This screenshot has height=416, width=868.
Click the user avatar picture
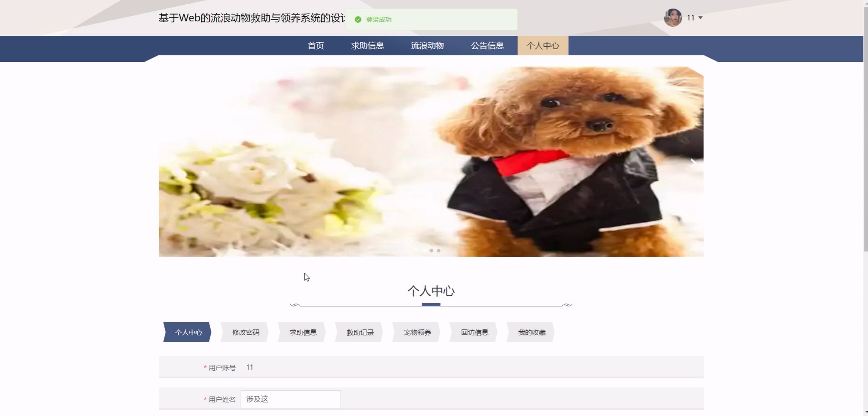(x=672, y=18)
